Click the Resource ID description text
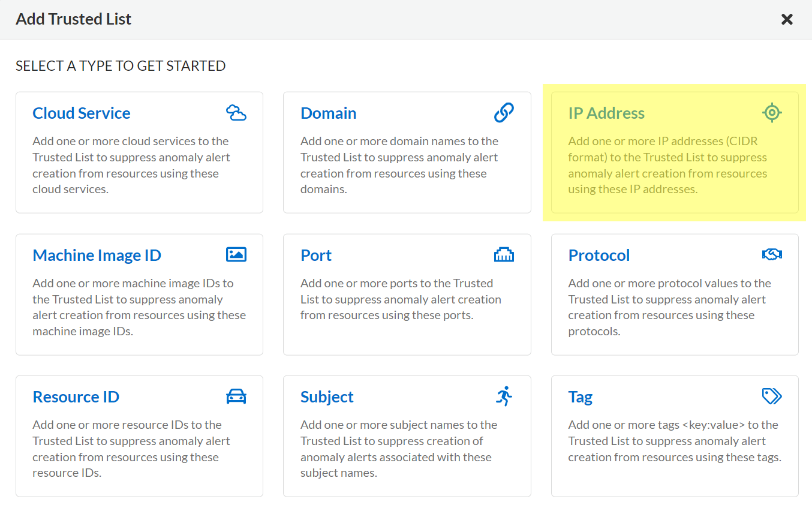 pos(131,449)
